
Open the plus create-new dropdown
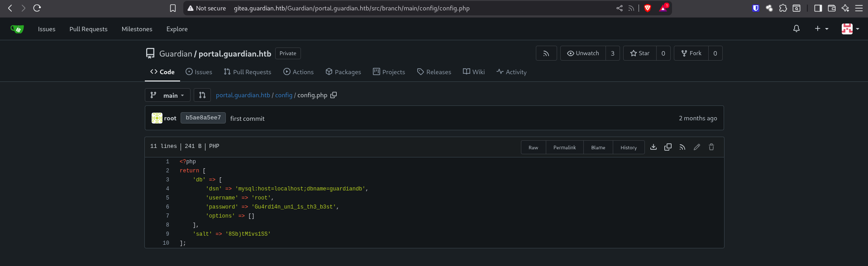(x=821, y=28)
